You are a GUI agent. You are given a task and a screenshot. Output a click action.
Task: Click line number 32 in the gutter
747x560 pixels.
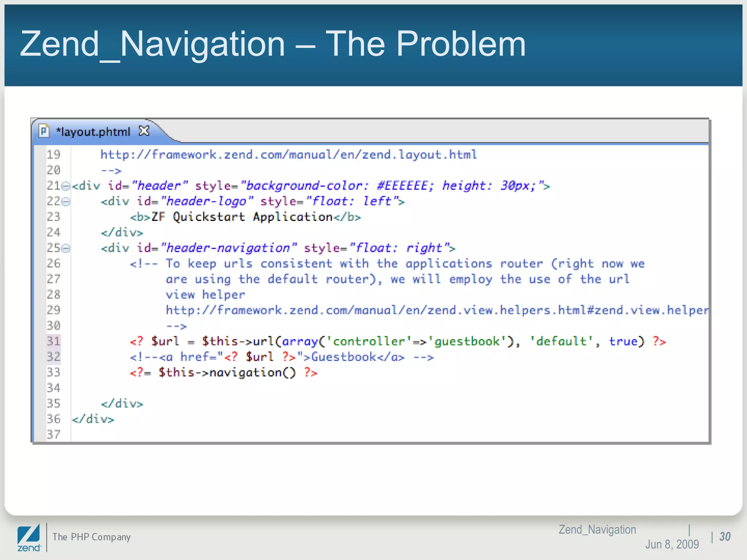[54, 357]
